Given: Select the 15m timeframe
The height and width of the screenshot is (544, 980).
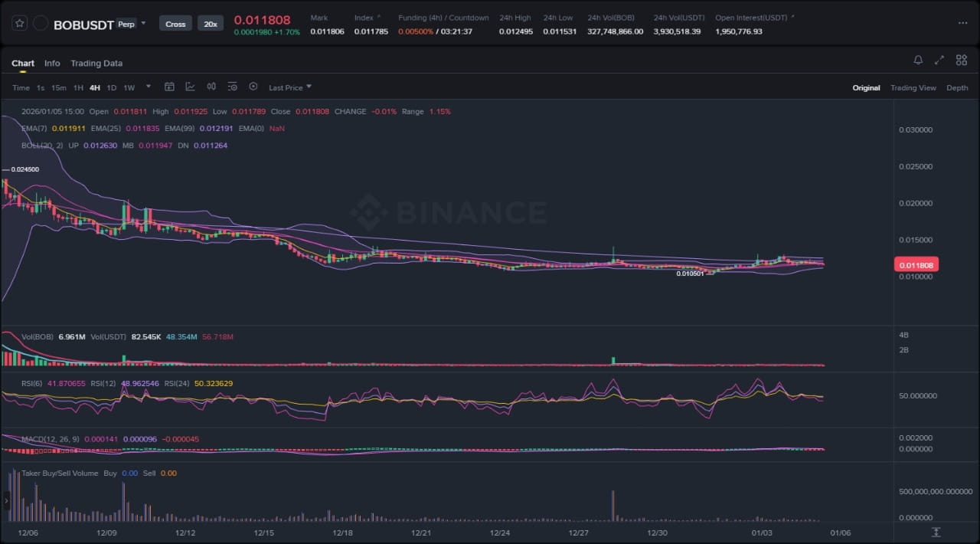Looking at the screenshot, I should coord(59,88).
